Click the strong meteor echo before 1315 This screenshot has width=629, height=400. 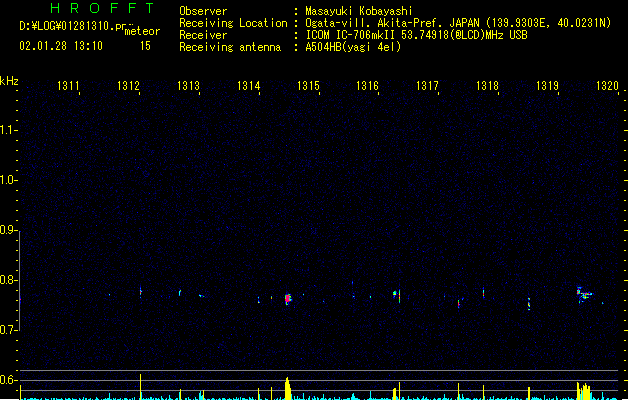click(x=288, y=299)
